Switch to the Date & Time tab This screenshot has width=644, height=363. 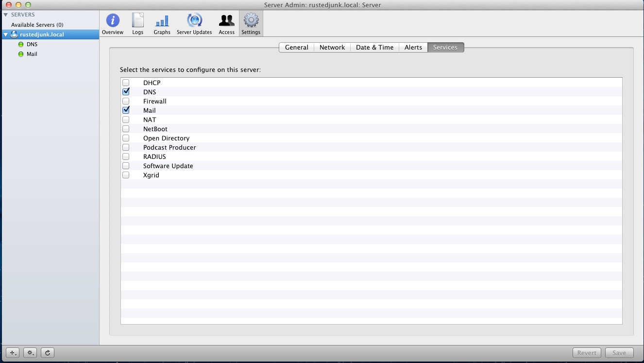pos(374,47)
